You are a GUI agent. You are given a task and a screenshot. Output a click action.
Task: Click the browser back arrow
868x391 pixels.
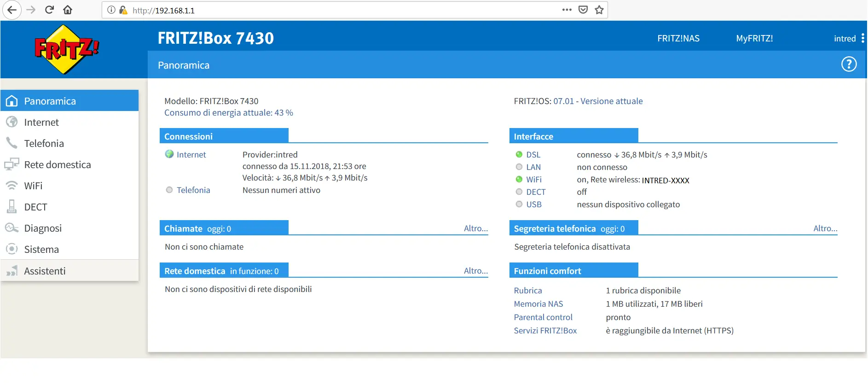point(12,10)
